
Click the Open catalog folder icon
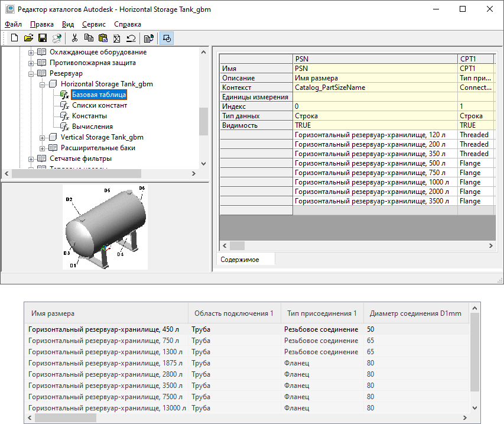pyautogui.click(x=28, y=38)
